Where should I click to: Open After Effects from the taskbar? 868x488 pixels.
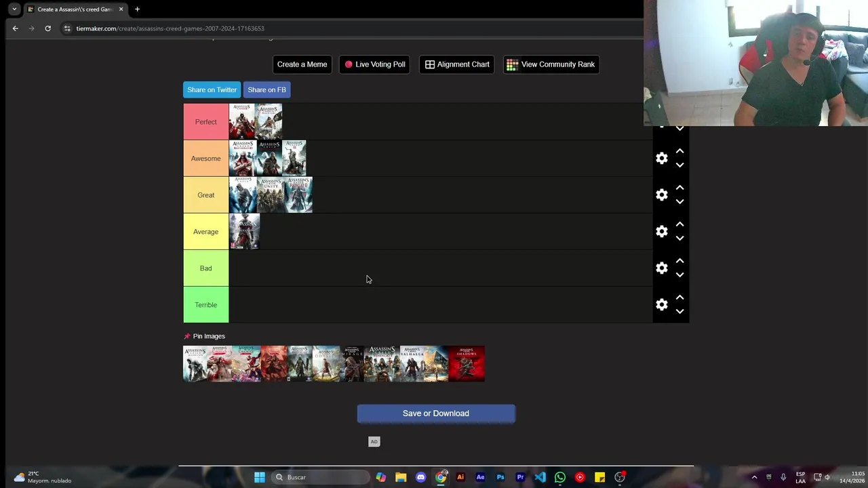pos(480,477)
